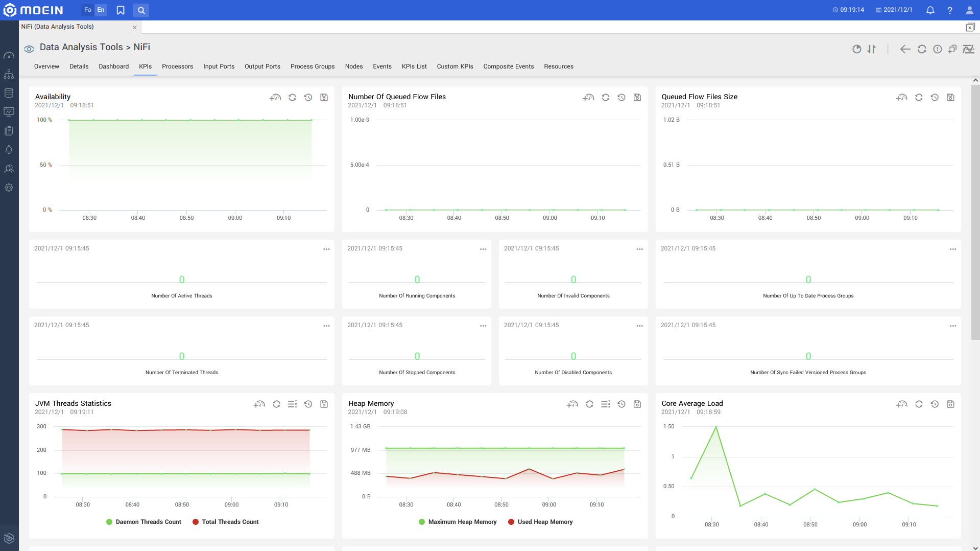Switch language to En

(101, 10)
